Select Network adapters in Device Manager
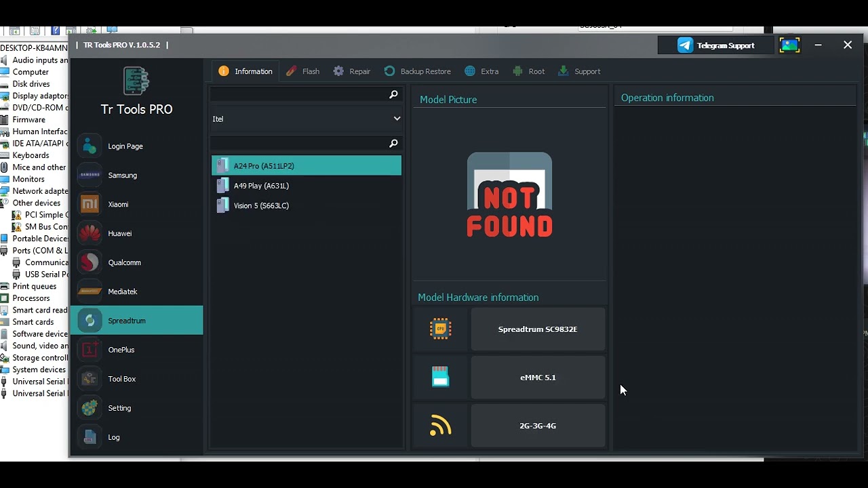 click(x=40, y=191)
